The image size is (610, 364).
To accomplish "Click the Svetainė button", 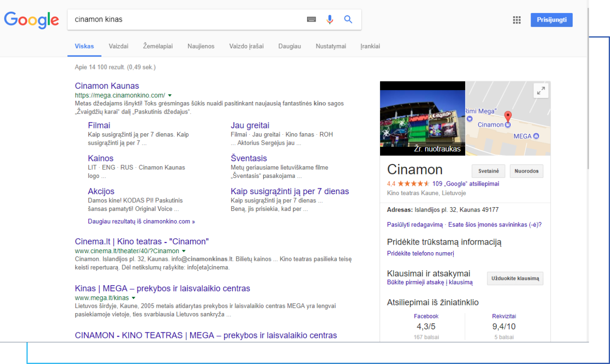I will click(488, 171).
